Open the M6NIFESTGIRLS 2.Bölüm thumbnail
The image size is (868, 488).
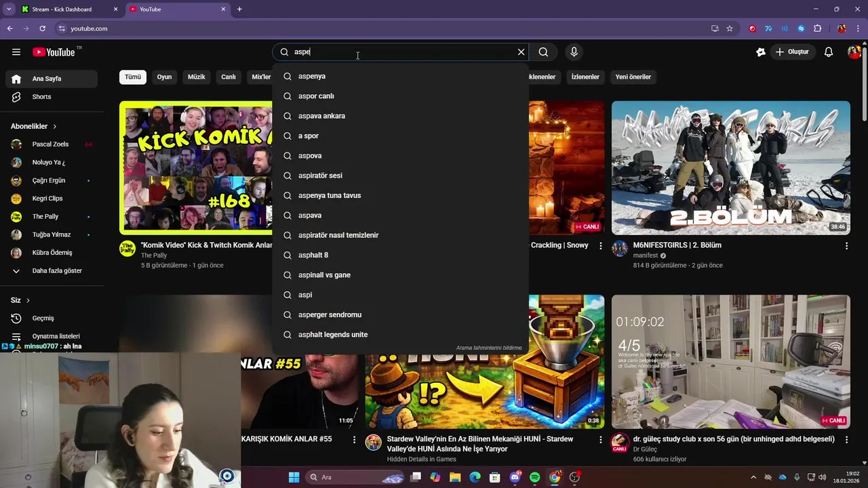pos(731,168)
